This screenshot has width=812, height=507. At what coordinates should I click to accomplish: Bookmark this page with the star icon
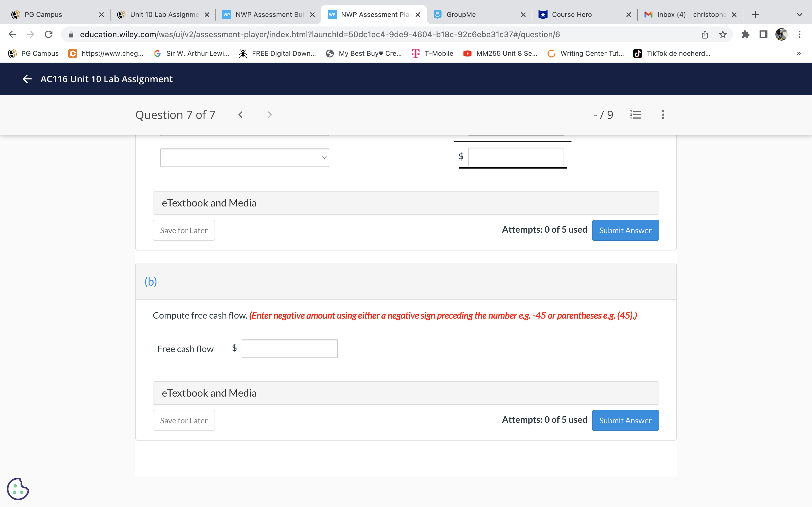pyautogui.click(x=722, y=34)
